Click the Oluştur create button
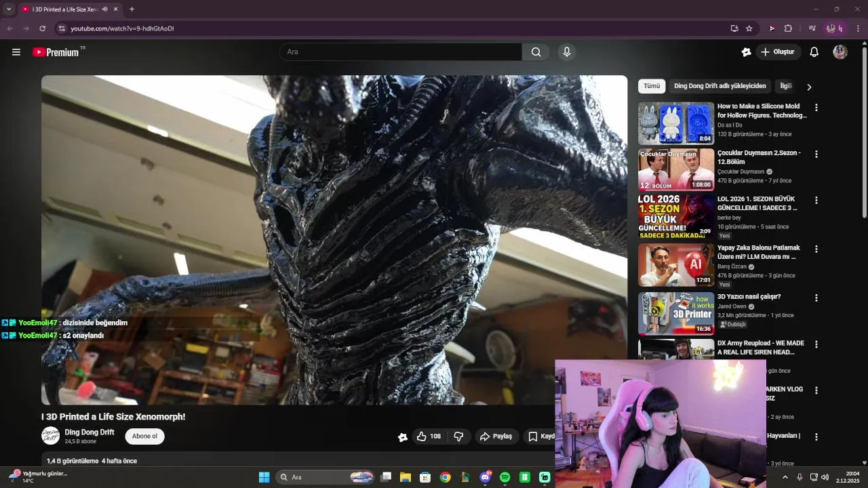This screenshot has width=868, height=488. pyautogui.click(x=778, y=52)
